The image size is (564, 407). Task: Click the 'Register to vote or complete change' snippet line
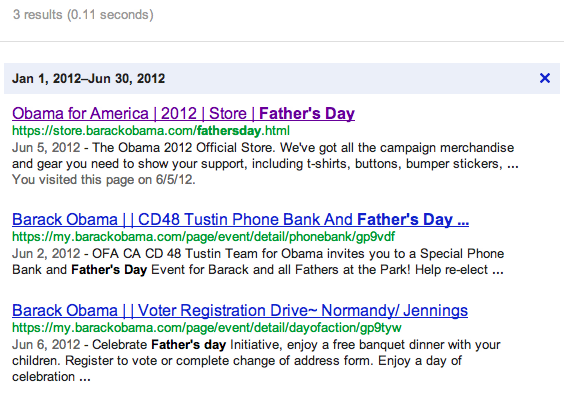[237, 361]
